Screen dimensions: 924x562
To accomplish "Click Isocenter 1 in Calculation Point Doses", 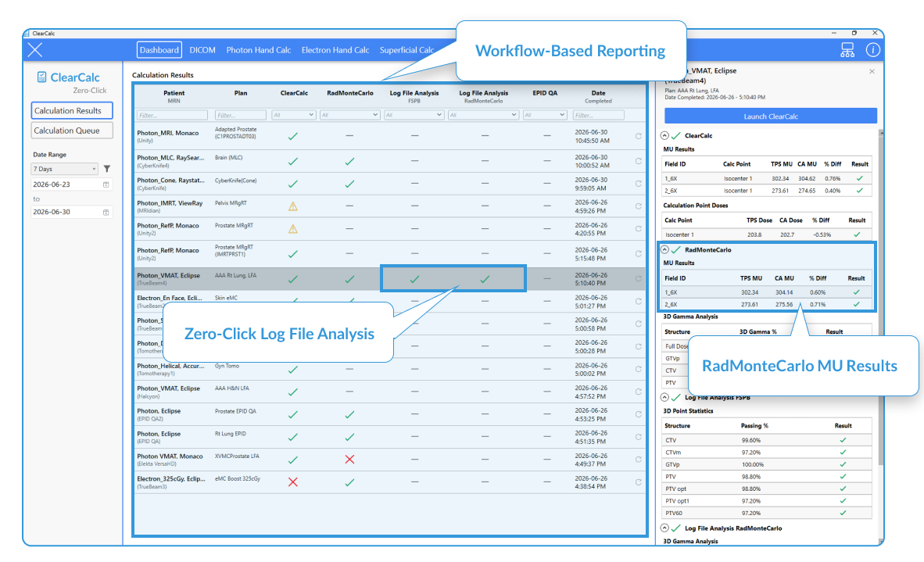I will pyautogui.click(x=679, y=234).
